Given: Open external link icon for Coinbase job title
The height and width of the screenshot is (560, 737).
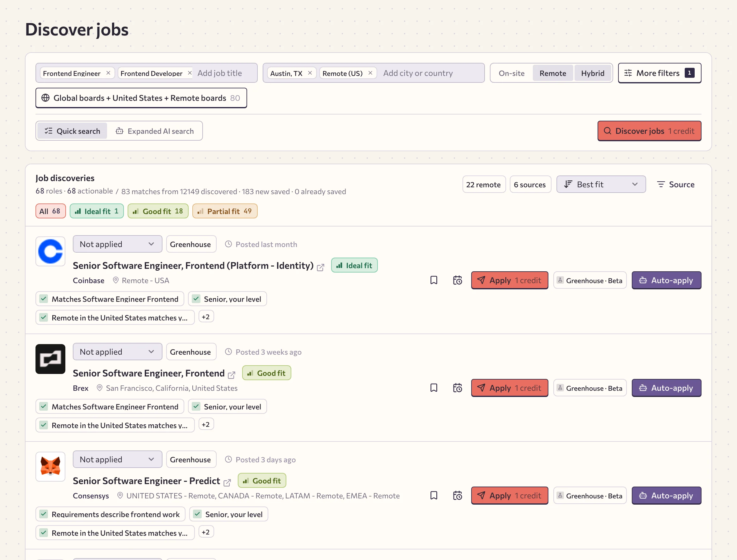Looking at the screenshot, I should [321, 267].
